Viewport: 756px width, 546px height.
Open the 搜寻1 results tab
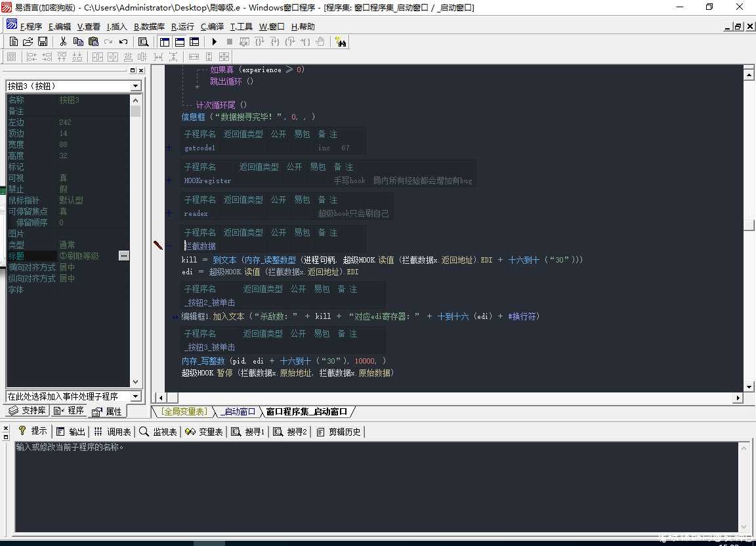[x=248, y=431]
